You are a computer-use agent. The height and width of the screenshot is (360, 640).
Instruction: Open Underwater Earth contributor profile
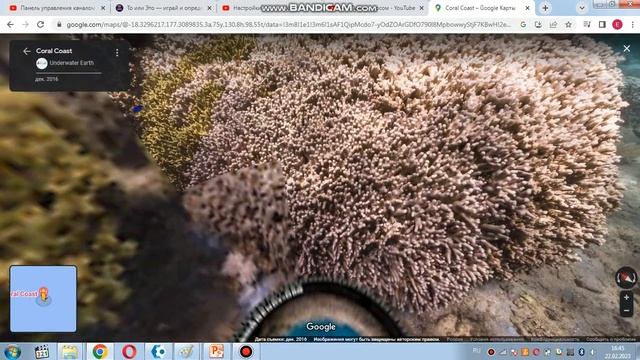click(71, 63)
